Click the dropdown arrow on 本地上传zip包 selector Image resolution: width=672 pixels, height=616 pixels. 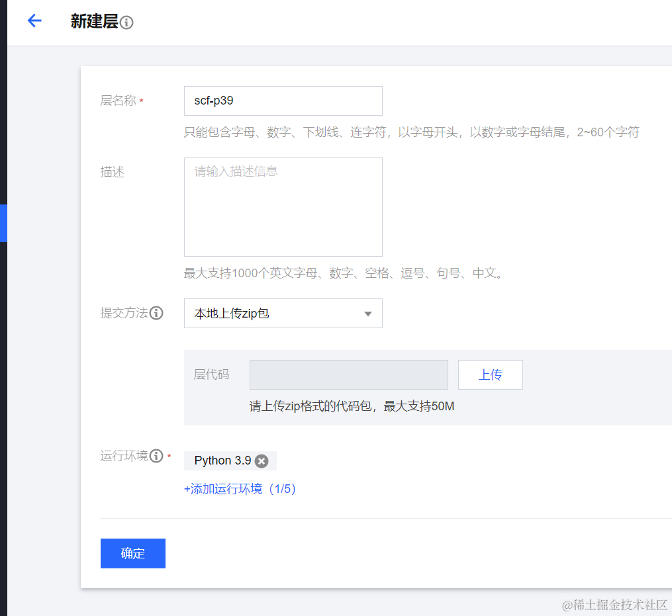click(x=368, y=313)
